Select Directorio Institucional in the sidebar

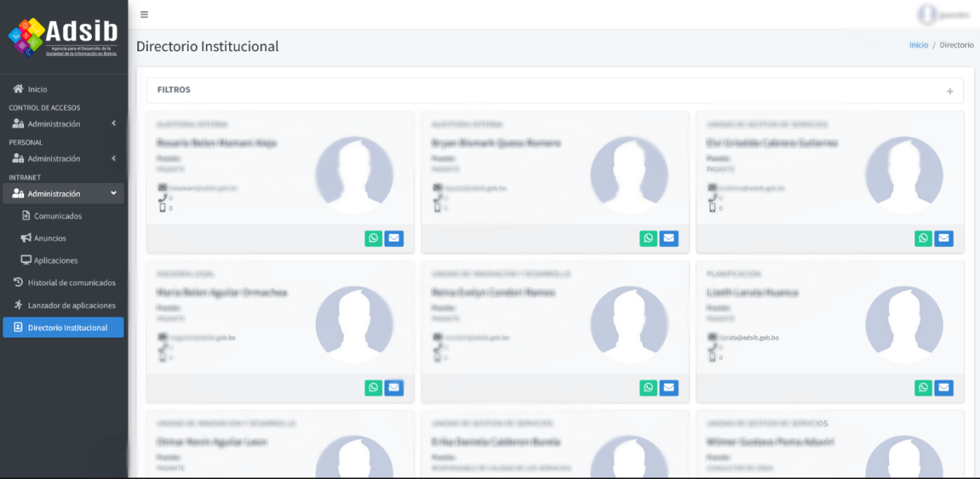pyautogui.click(x=66, y=328)
